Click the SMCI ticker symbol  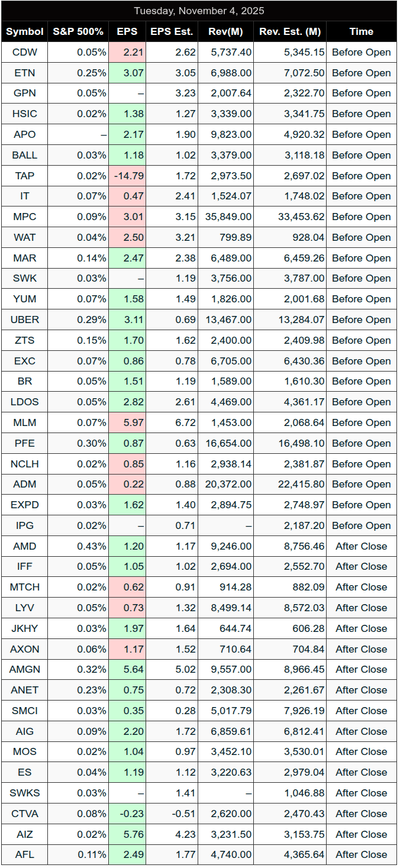[x=25, y=711]
